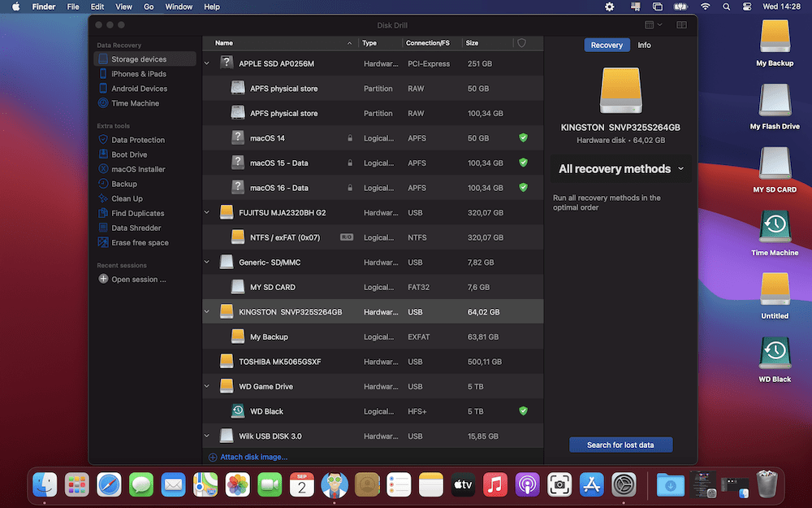Toggle protection shield for macOS 15 - Data
Image resolution: width=812 pixels, height=508 pixels.
(x=524, y=163)
